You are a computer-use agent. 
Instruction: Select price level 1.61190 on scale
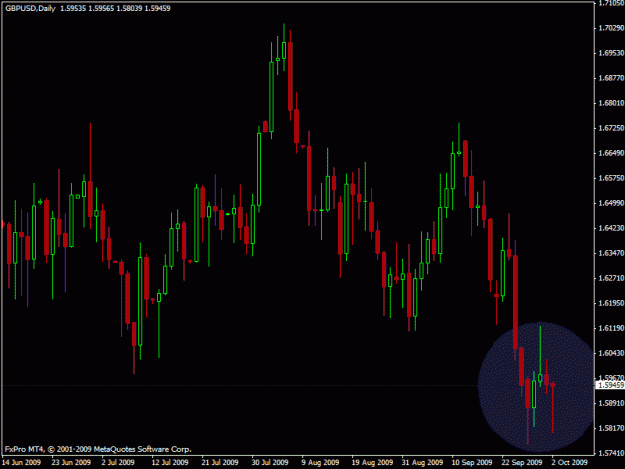(x=611, y=328)
